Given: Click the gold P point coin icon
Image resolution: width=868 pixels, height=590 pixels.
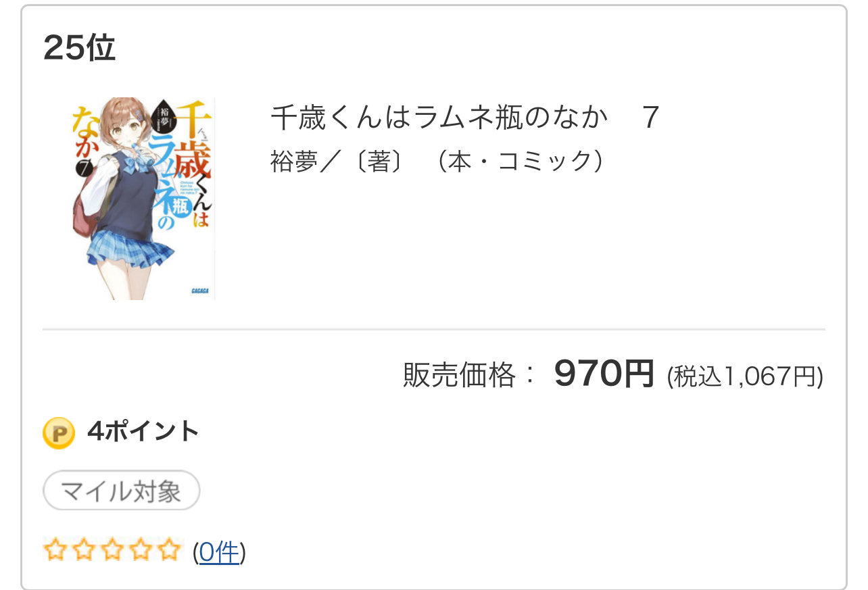Looking at the screenshot, I should [59, 433].
